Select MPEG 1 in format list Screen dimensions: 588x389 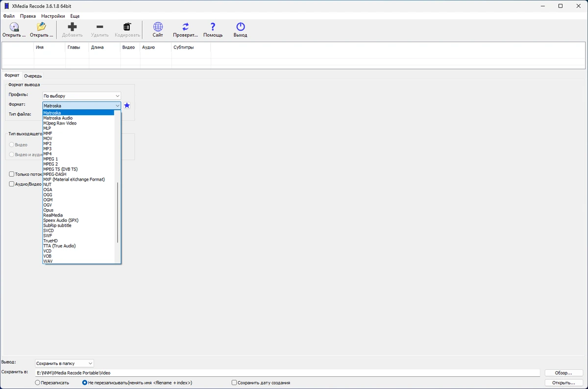78,159
